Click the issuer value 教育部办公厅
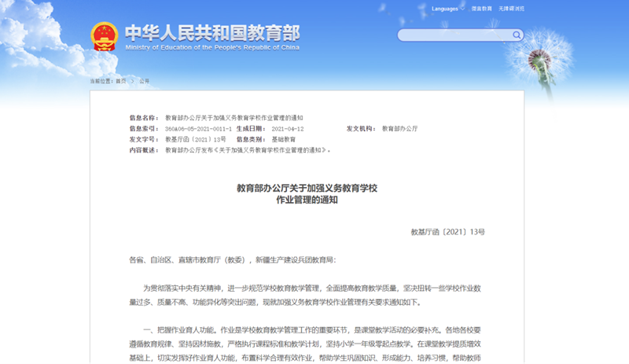The height and width of the screenshot is (364, 629). tap(399, 129)
